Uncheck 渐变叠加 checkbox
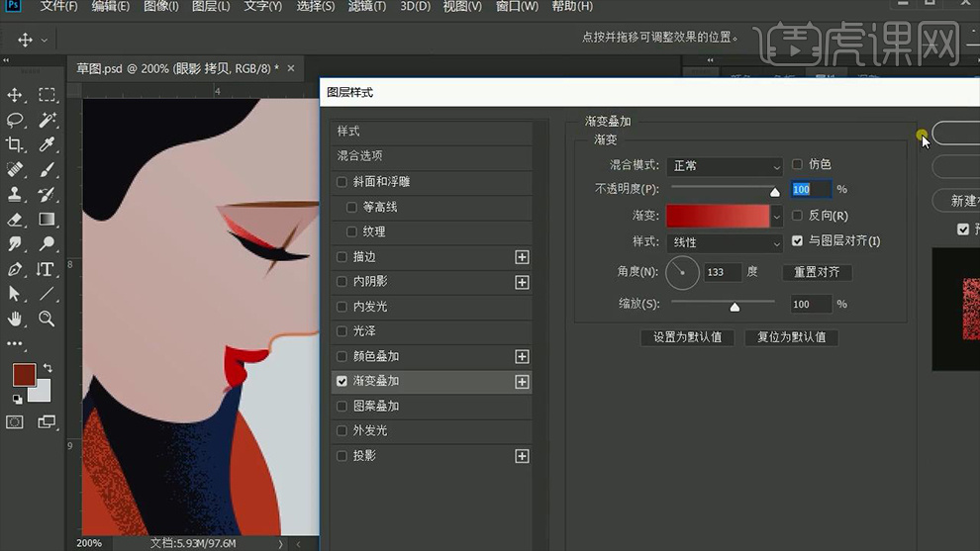The width and height of the screenshot is (980, 551). (342, 381)
